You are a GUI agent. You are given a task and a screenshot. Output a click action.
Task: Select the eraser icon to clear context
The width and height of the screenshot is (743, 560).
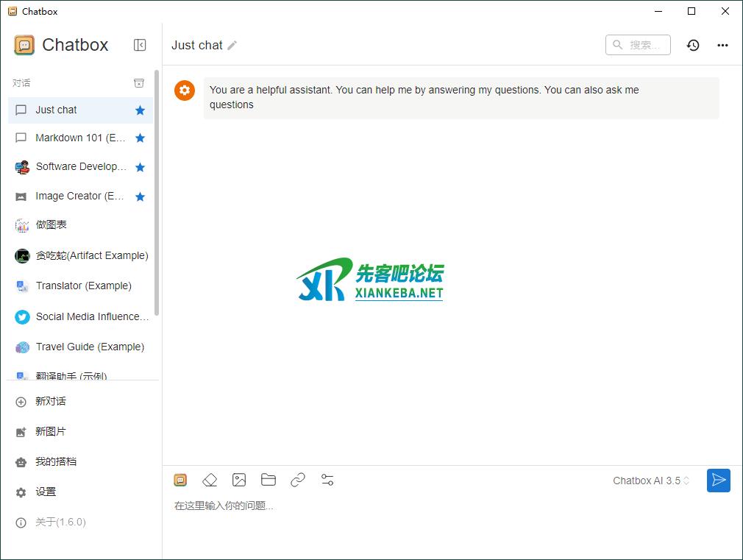click(210, 480)
